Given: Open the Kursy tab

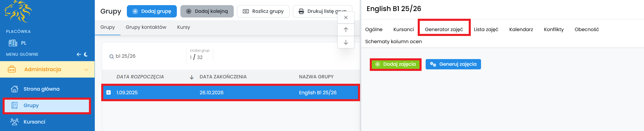Looking at the screenshot, I should [x=183, y=27].
